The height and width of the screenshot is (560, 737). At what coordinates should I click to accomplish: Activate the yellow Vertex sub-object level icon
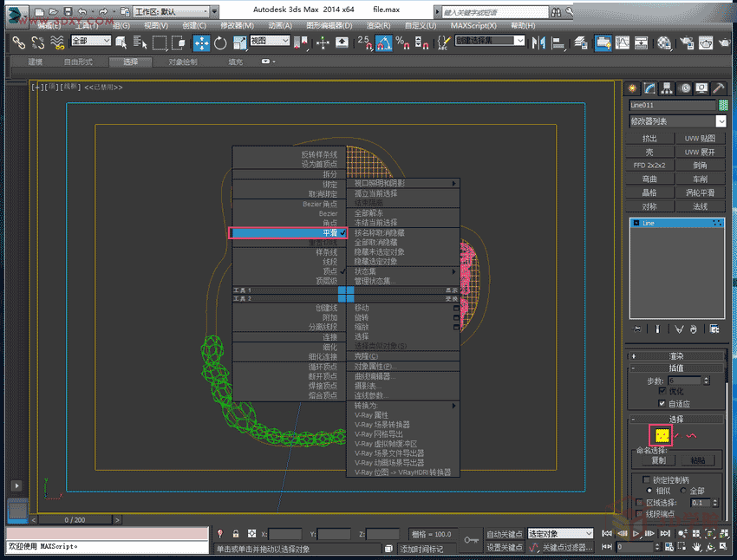[x=662, y=436]
